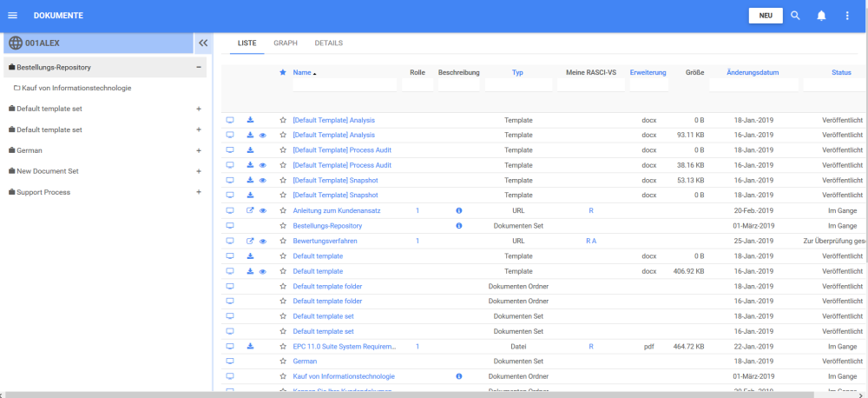Open the external link icon for Anleitung zum Kundenansatz

(x=250, y=210)
